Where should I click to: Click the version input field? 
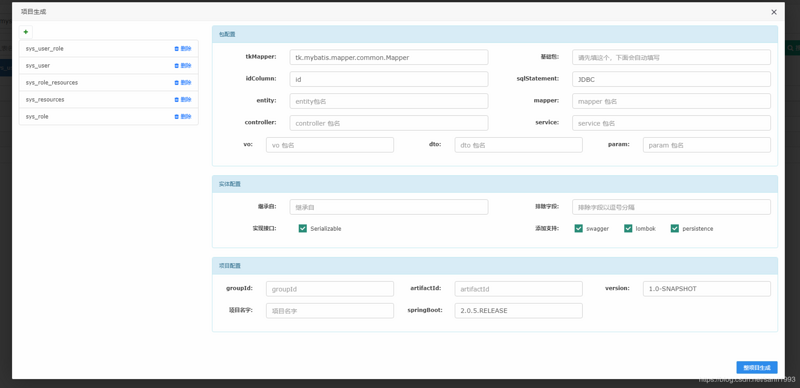click(707, 288)
